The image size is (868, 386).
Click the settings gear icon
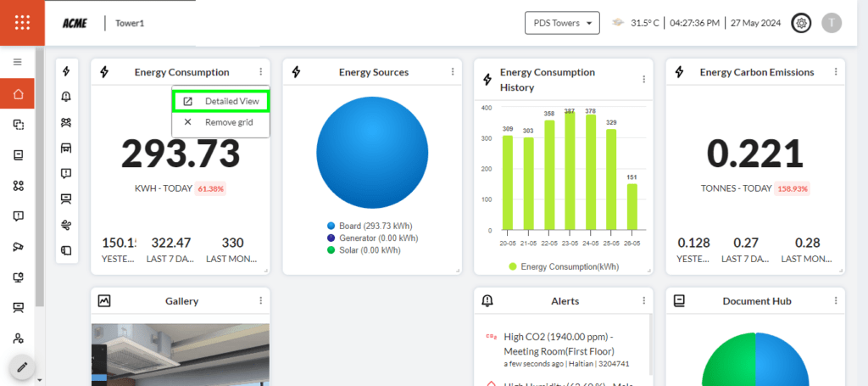[x=800, y=23]
